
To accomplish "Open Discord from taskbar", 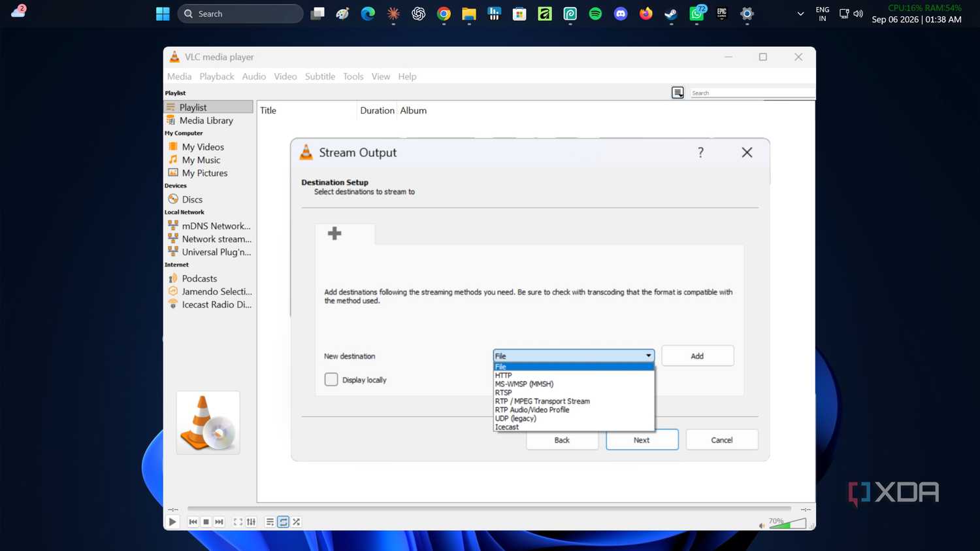I will 621,14.
